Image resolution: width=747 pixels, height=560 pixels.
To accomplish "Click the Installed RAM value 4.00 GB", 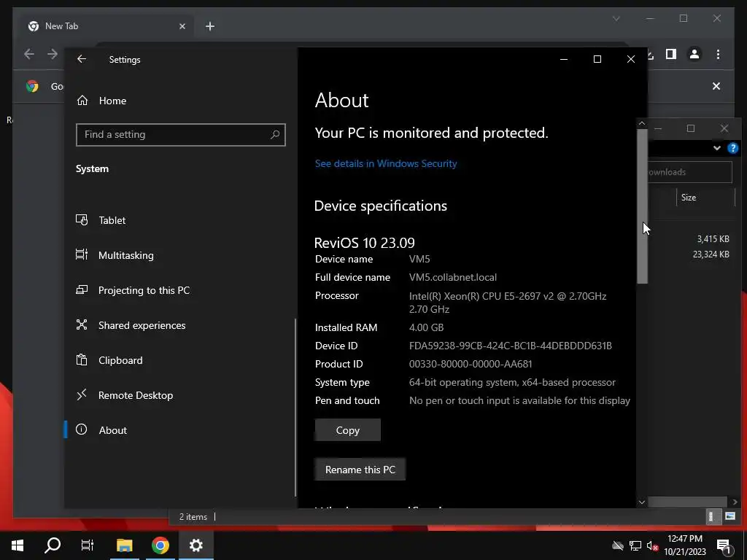I will tap(426, 327).
